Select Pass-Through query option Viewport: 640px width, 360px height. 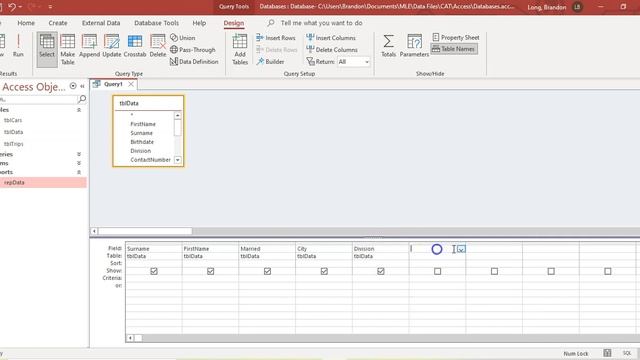(x=193, y=50)
